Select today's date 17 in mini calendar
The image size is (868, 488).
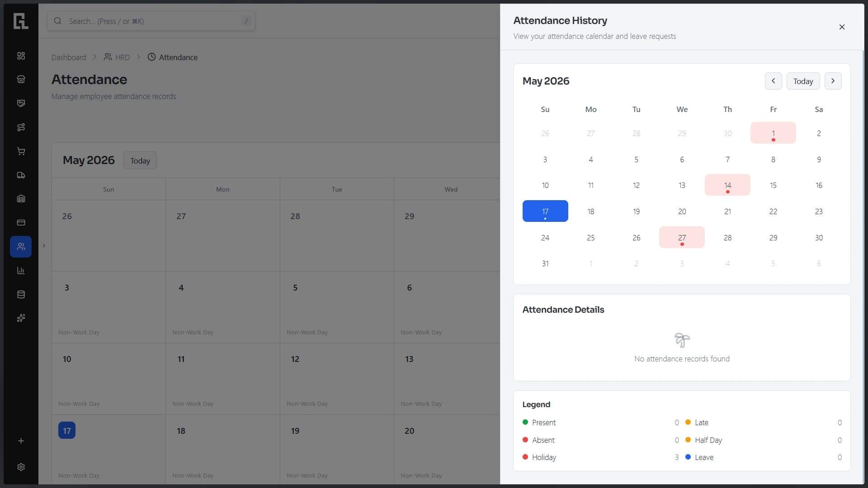tap(545, 211)
